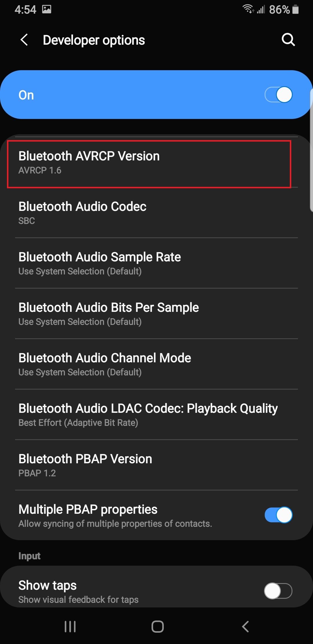Tap the back arrow next to Developer options

tap(24, 40)
